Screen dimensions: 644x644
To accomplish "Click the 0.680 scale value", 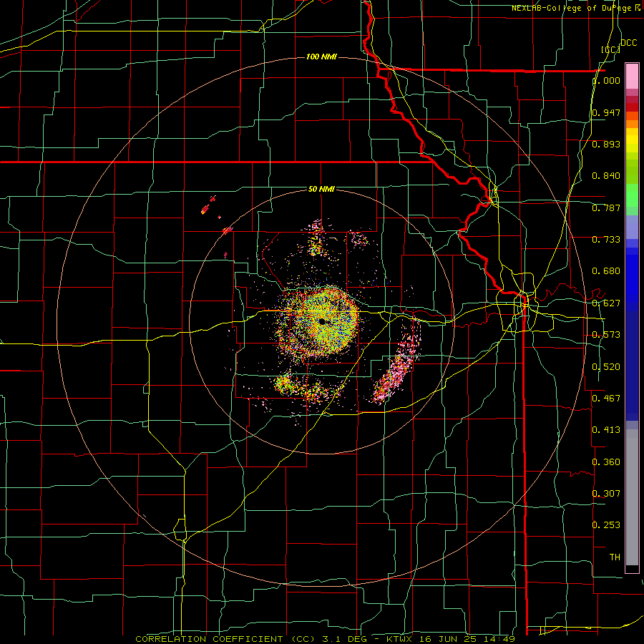I will 606,271.
